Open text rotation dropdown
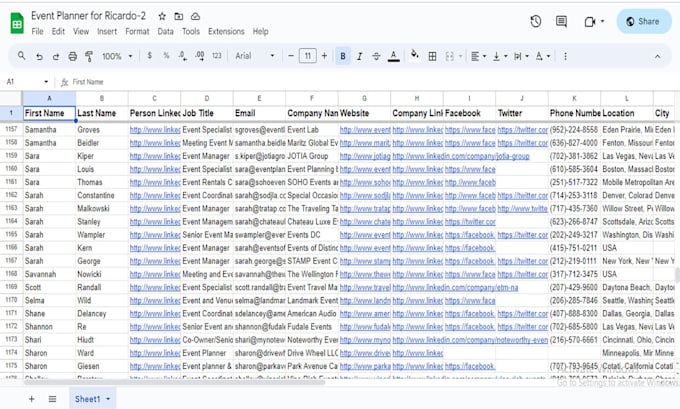 (542, 56)
